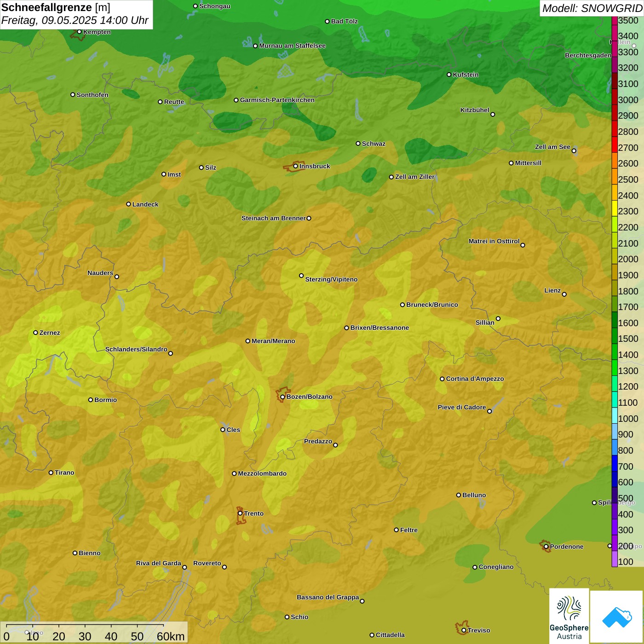Image resolution: width=644 pixels, height=644 pixels.
Task: Click the Rovereto label
Action: 207,563
